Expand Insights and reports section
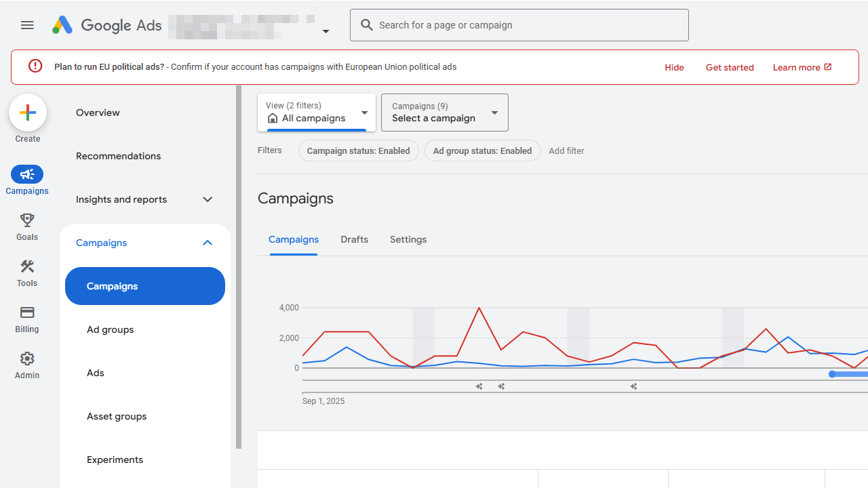 [x=208, y=199]
